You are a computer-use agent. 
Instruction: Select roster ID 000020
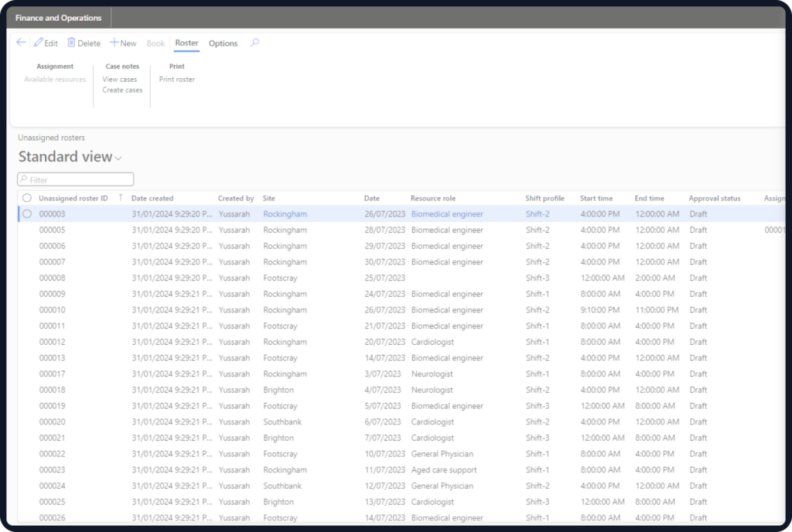[x=52, y=422]
